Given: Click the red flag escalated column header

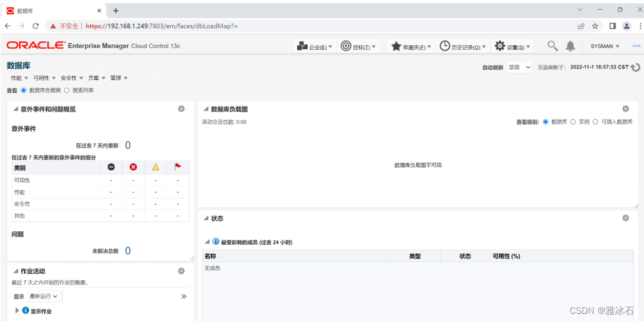Looking at the screenshot, I should [x=178, y=167].
